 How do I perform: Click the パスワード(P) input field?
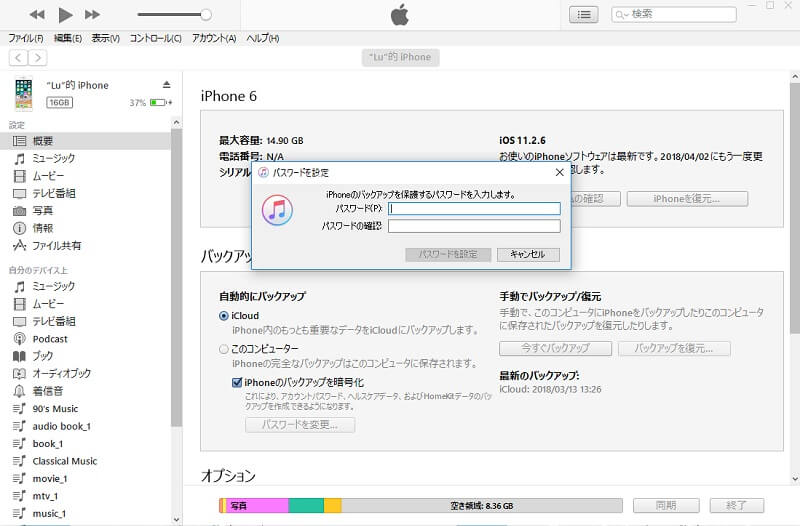coord(474,208)
